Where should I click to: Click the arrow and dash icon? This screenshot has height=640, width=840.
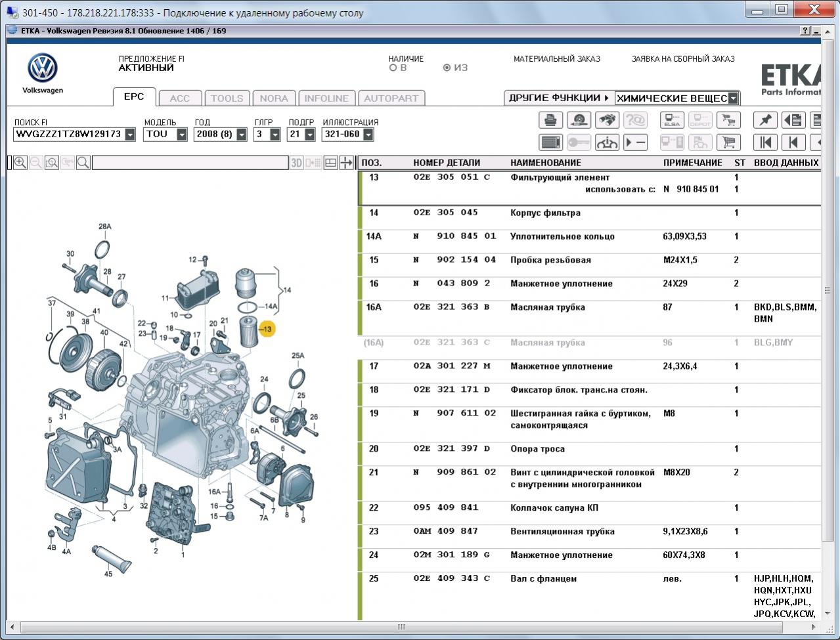[635, 142]
